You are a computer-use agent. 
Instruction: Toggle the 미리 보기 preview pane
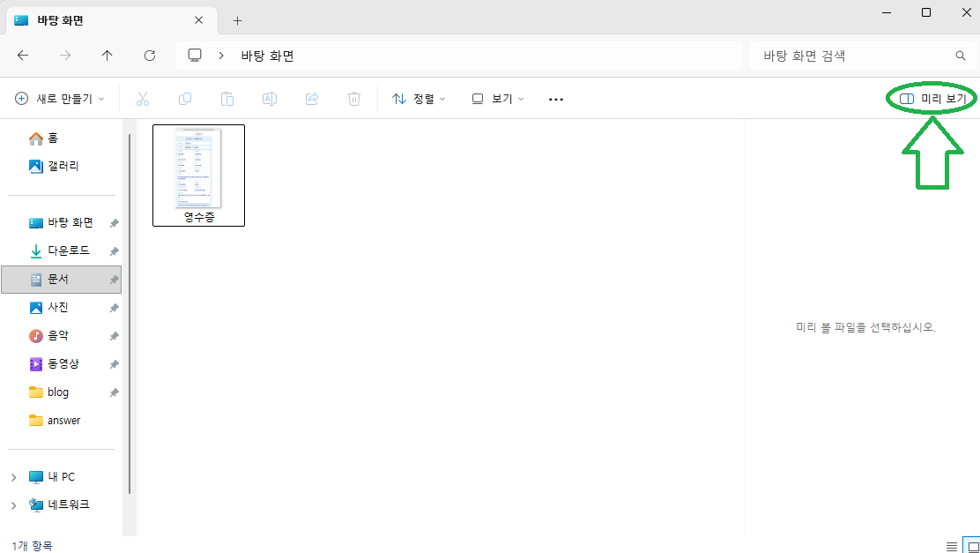(930, 98)
